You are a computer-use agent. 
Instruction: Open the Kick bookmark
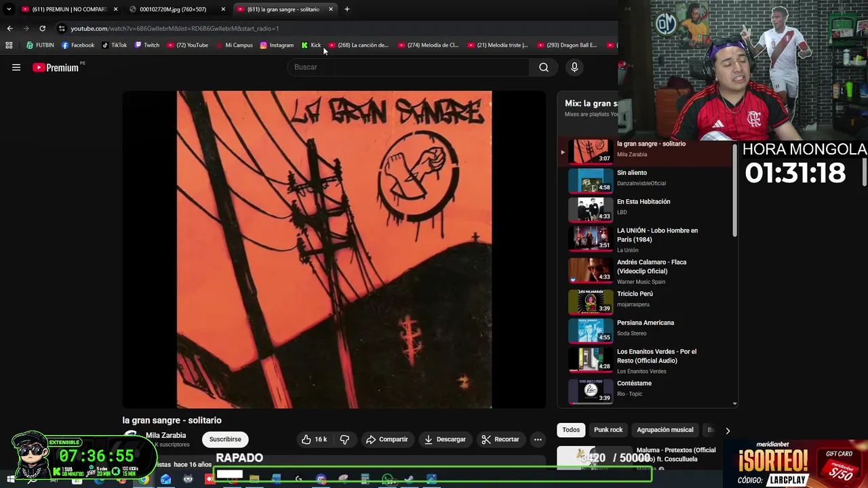click(x=311, y=45)
